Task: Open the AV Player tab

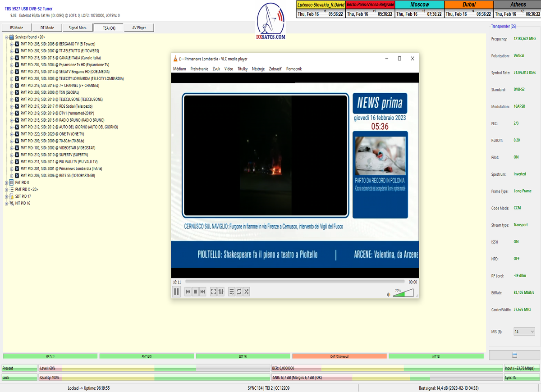Action: point(139,28)
